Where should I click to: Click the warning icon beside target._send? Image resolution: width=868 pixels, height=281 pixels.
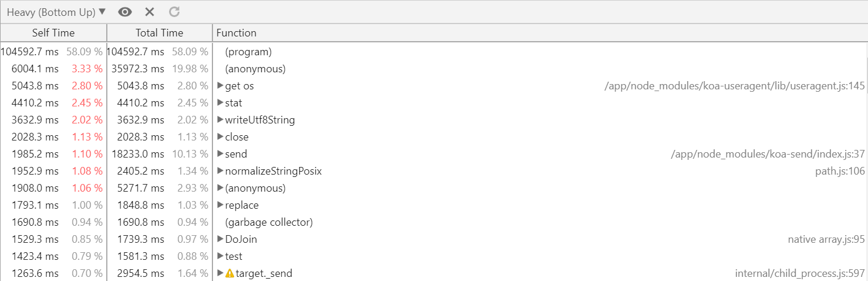[x=229, y=273]
